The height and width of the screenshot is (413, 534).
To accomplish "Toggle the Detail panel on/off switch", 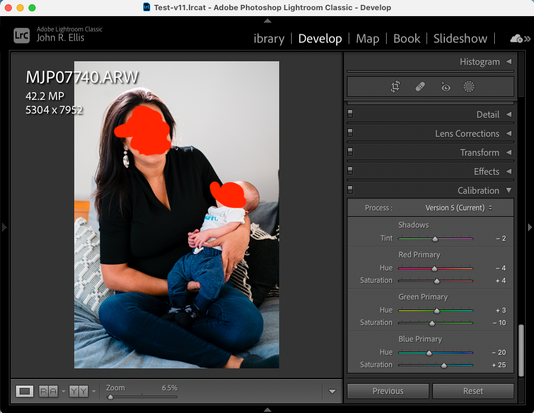I will coord(350,113).
